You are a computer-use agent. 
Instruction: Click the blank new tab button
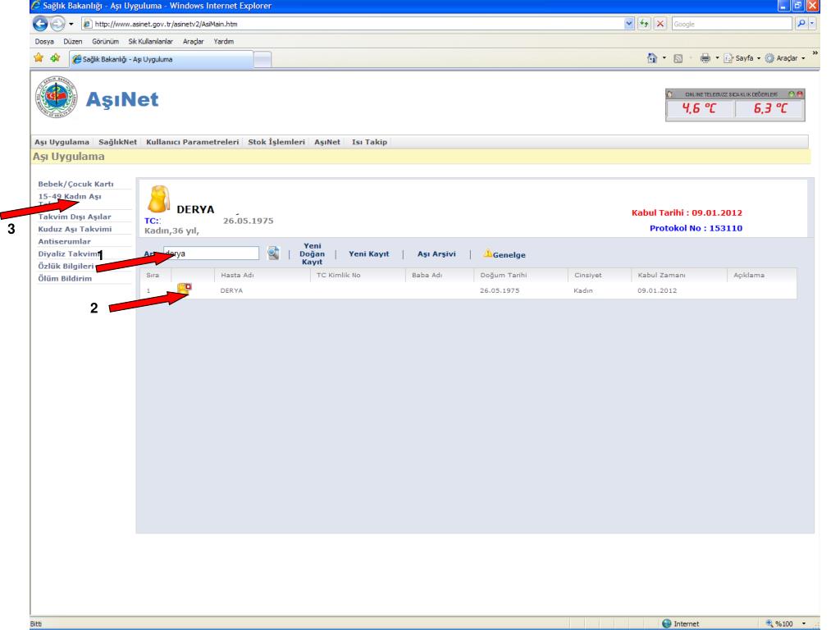click(x=262, y=59)
